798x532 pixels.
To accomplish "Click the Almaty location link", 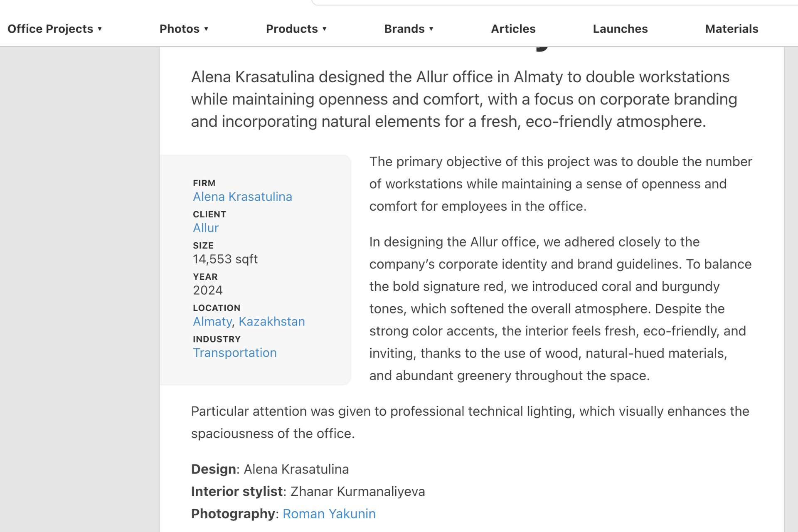I will 212,321.
